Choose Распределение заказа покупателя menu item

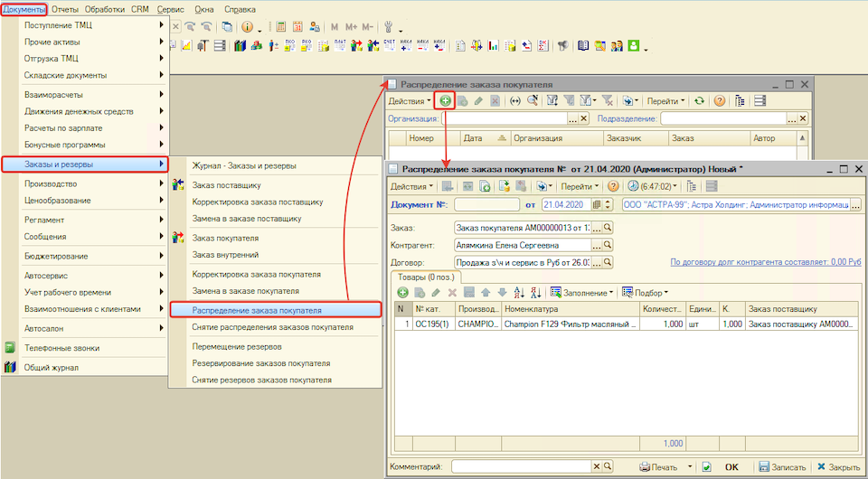click(x=275, y=310)
